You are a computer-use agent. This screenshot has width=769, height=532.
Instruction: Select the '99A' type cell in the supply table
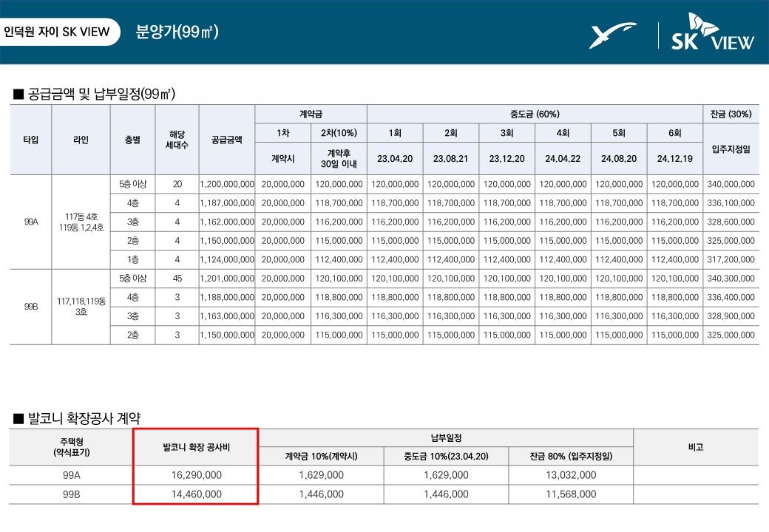click(31, 222)
